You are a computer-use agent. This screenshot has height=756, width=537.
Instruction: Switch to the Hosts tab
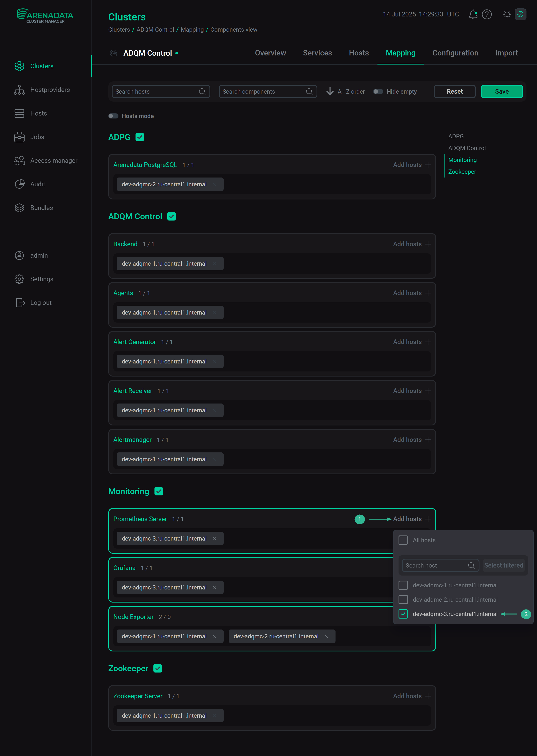pyautogui.click(x=359, y=53)
